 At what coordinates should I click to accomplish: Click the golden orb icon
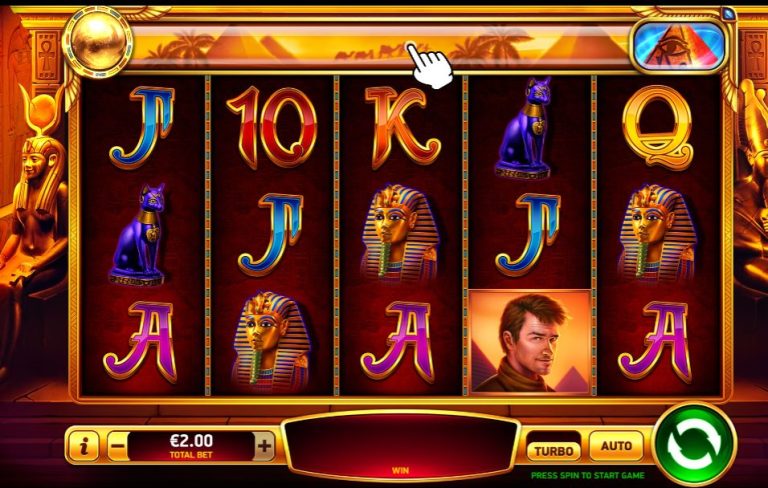click(97, 43)
